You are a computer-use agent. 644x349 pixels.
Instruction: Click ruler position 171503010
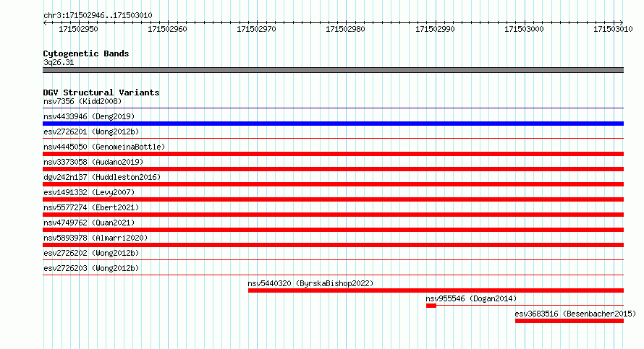[613, 29]
